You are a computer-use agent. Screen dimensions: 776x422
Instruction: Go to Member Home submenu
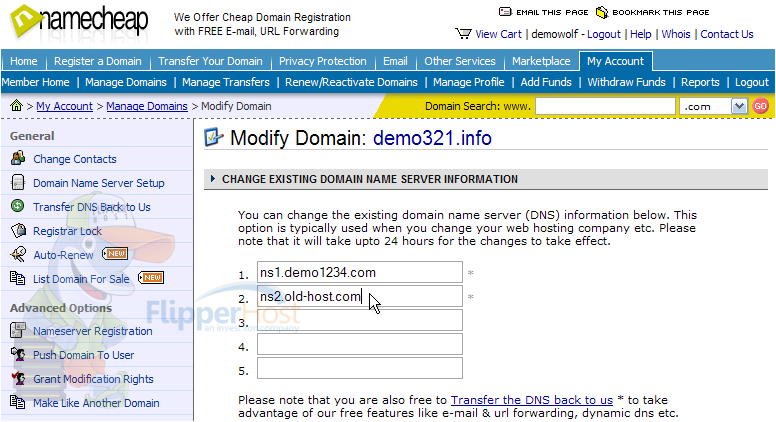[x=36, y=82]
